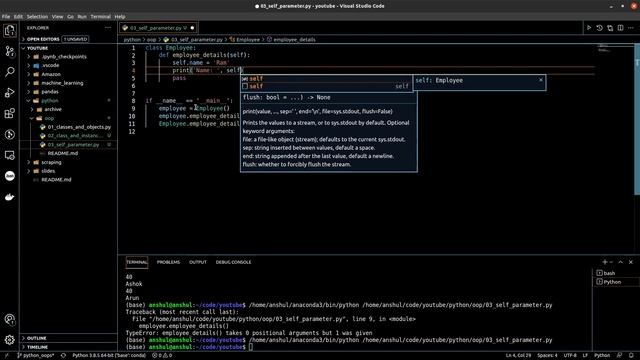Open the View menu
Viewport: 640px width, 360px height.
click(57, 17)
